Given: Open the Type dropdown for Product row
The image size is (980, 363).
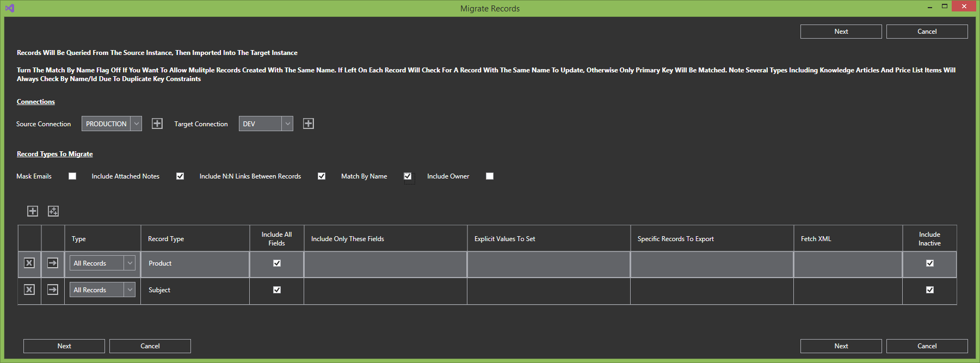Looking at the screenshot, I should pyautogui.click(x=102, y=263).
